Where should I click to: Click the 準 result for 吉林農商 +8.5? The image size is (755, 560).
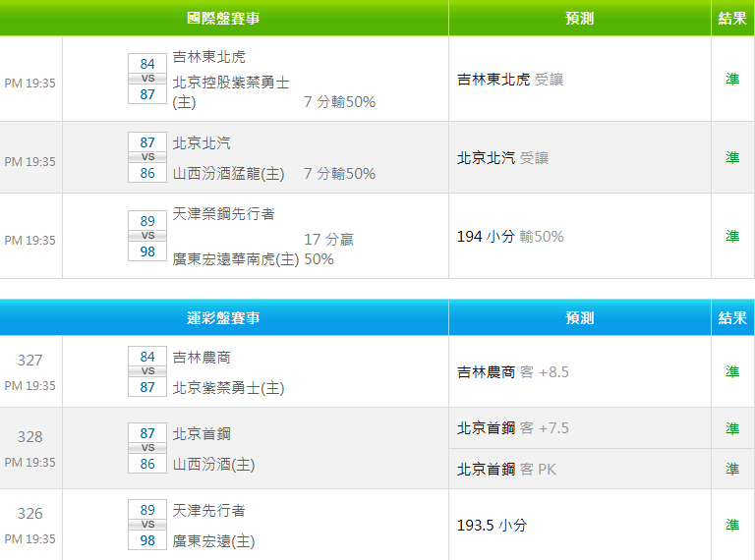point(732,371)
